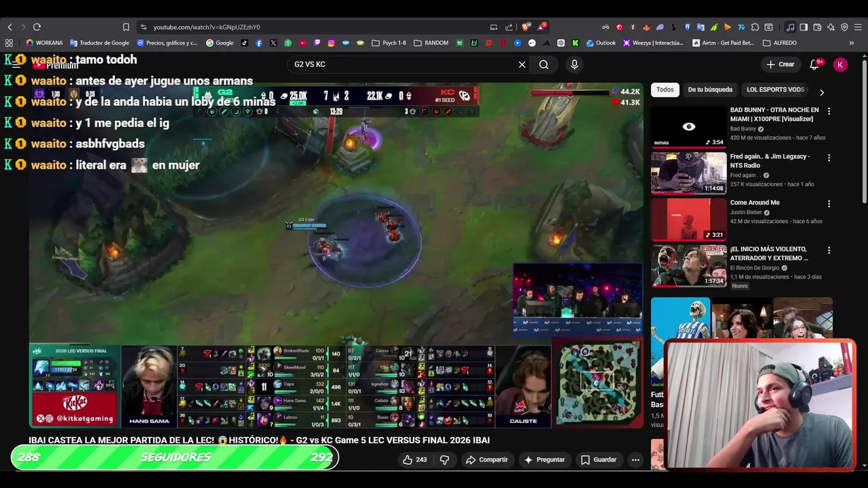Expand the RANDOM bookmark folder
Screen dimensions: 868x488
431,43
